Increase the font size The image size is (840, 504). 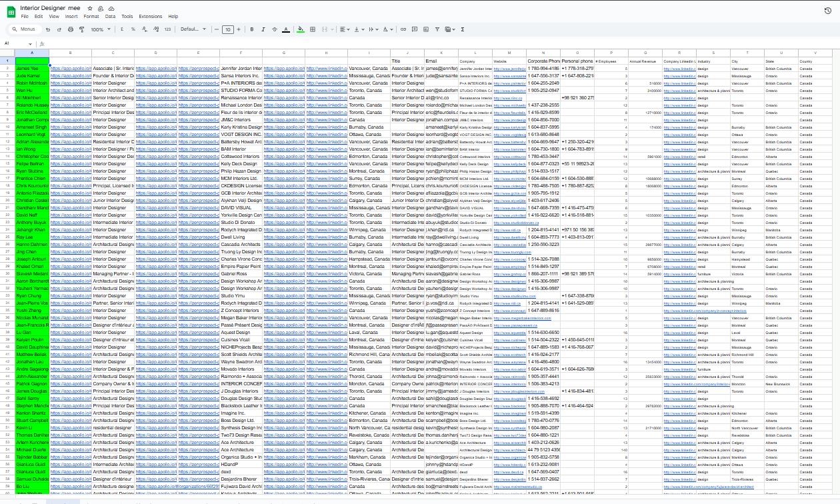239,29
